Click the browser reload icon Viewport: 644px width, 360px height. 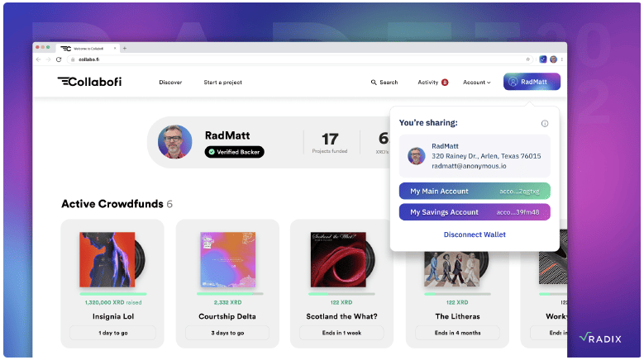tap(59, 59)
